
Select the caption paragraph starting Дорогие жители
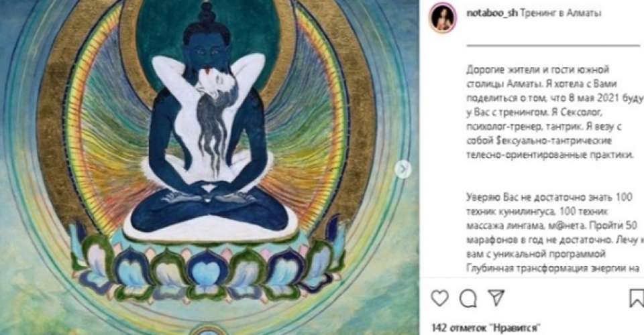click(555, 112)
